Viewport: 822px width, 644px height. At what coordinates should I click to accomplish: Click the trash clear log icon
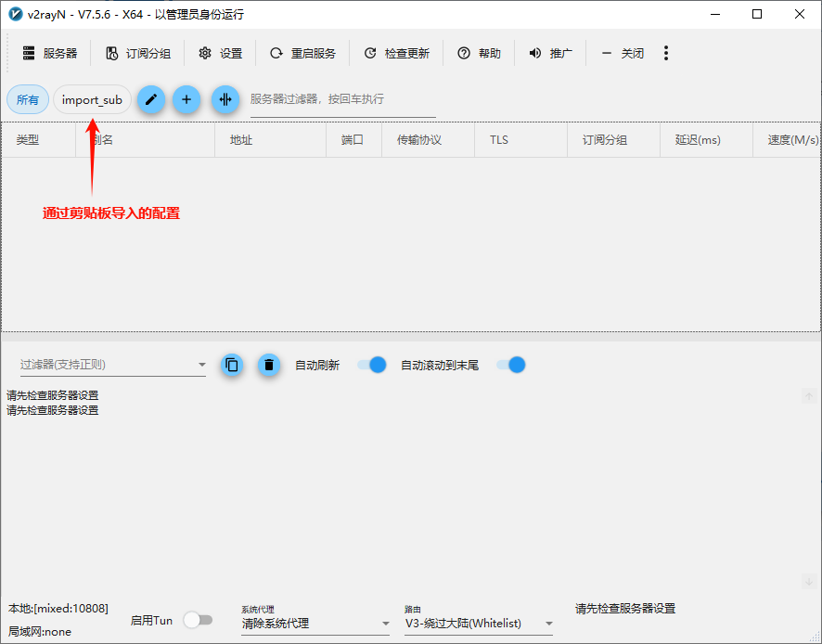269,365
